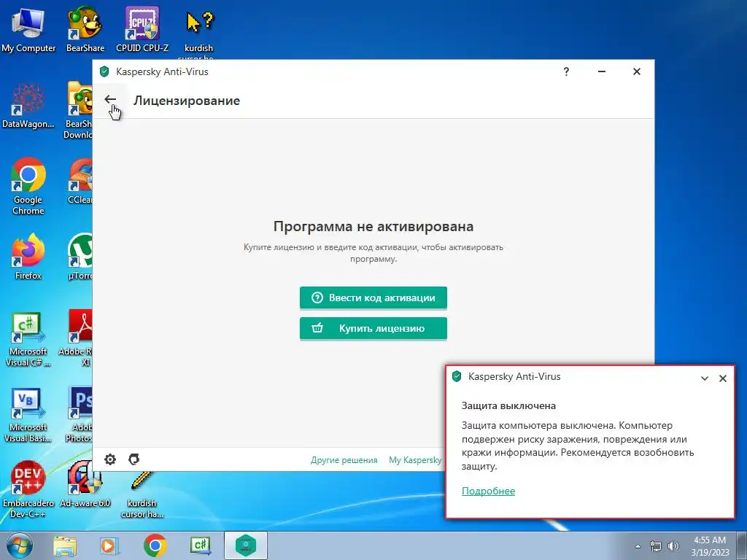The image size is (747, 560).
Task: Open the support headset icon
Action: click(x=134, y=459)
